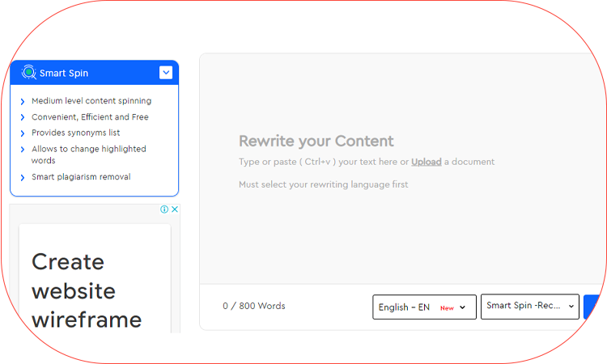Click the 'Rewrite your Content' heading
The width and height of the screenshot is (607, 364).
click(316, 142)
